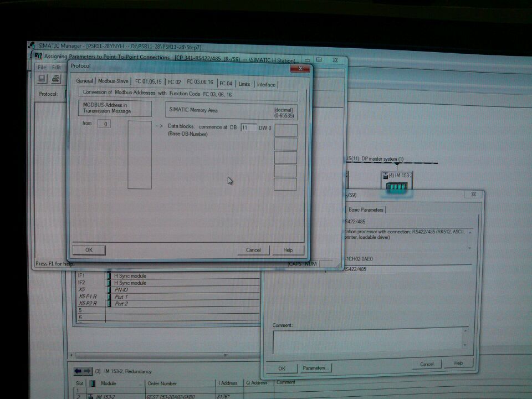
Task: Click the tall empty MODBUS address list box
Action: click(x=140, y=155)
